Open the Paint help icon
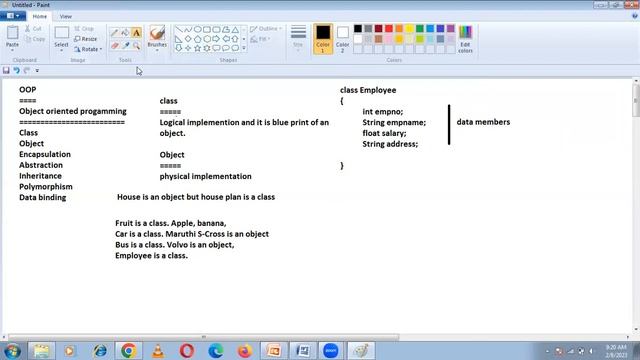640x360 pixels. [x=635, y=16]
